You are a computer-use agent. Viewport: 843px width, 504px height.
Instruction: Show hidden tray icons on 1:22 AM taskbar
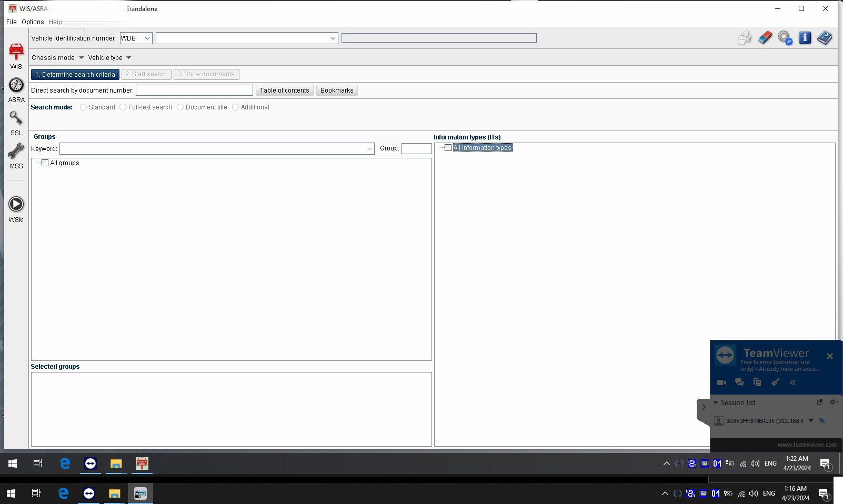[x=666, y=463]
